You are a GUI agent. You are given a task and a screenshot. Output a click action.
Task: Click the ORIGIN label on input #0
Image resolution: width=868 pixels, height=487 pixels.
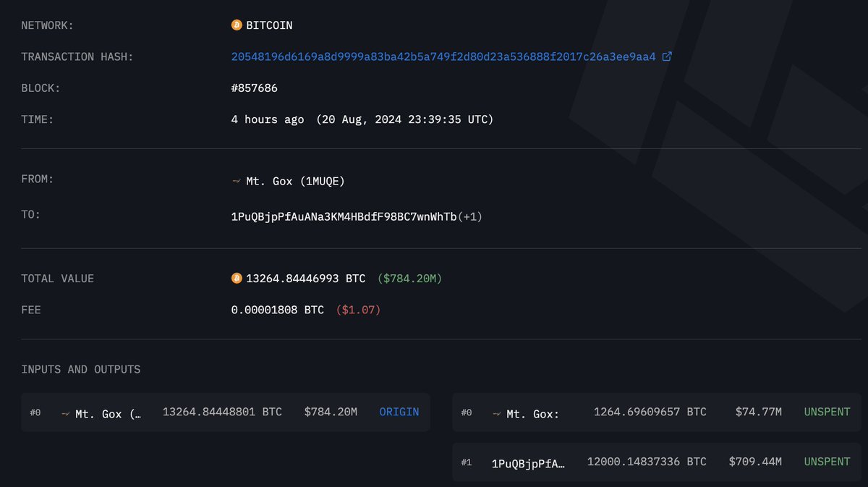click(399, 412)
